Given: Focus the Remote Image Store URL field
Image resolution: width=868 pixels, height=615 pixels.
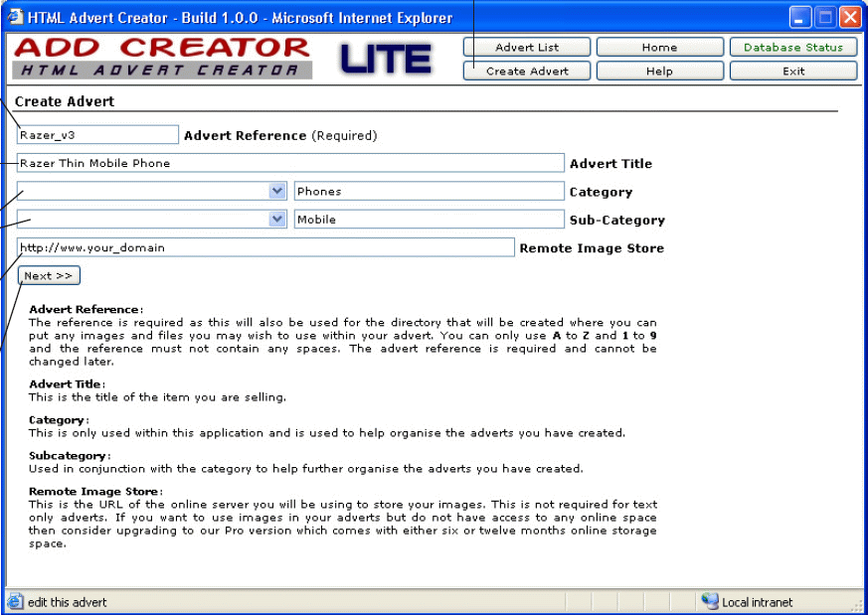Looking at the screenshot, I should [x=265, y=247].
